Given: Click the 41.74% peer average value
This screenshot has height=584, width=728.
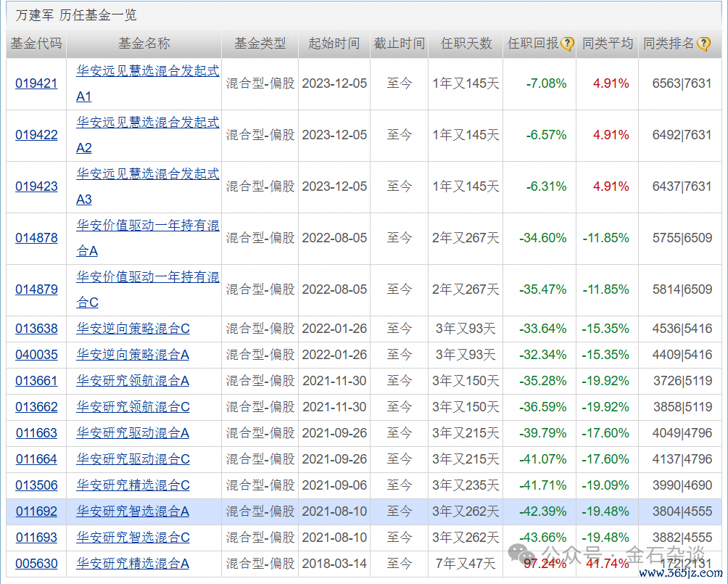Looking at the screenshot, I should (608, 564).
